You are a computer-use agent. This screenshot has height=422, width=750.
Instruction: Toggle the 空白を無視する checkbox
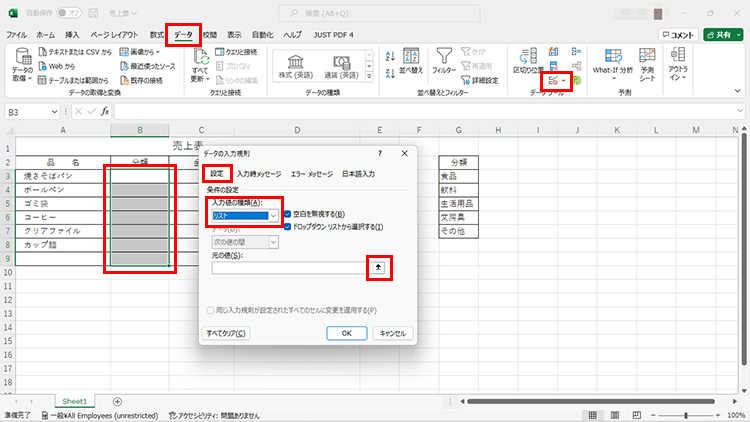(x=288, y=214)
